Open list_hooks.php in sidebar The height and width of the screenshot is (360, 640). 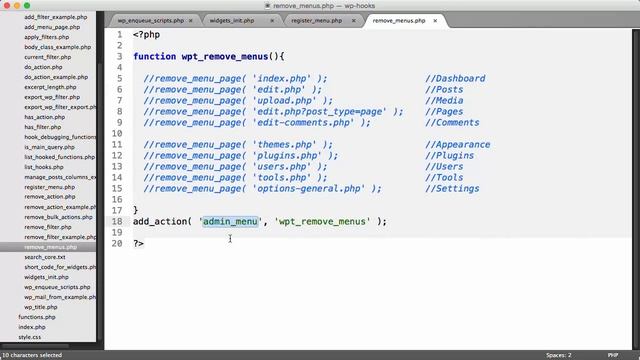point(44,167)
